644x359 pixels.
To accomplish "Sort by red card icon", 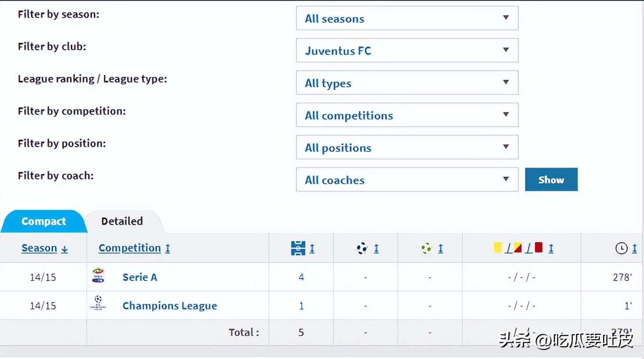I will [x=538, y=247].
